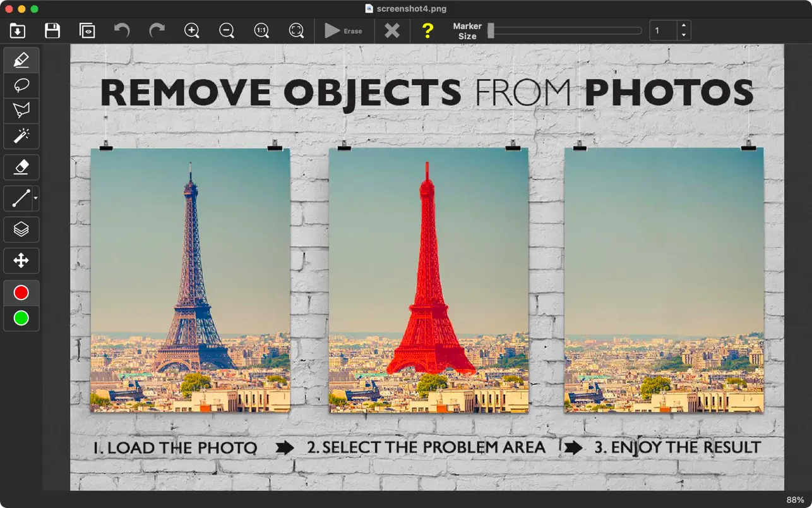The image size is (812, 508).
Task: Toggle show original image view
Action: pyautogui.click(x=87, y=30)
